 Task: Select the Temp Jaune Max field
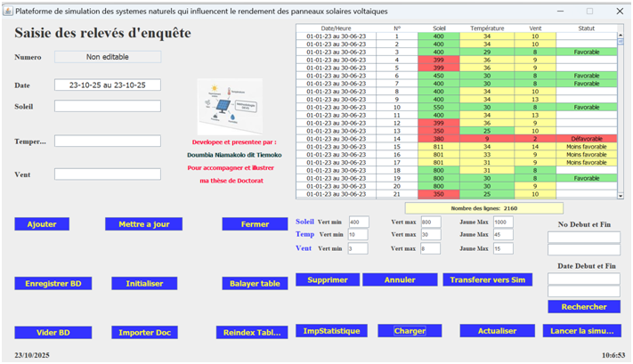point(503,235)
